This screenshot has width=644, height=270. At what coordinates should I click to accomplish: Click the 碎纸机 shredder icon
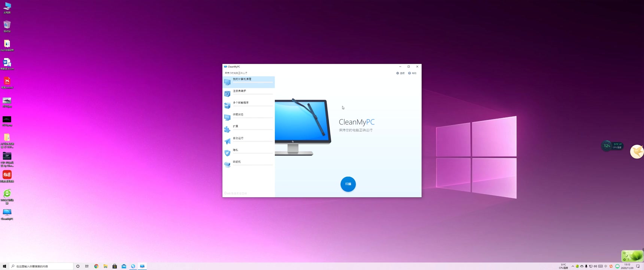tap(227, 165)
